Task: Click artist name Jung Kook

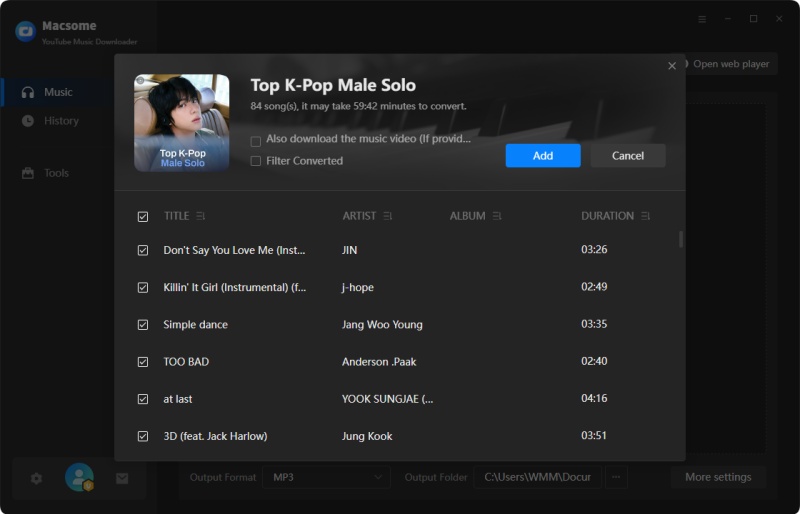Action: click(367, 436)
